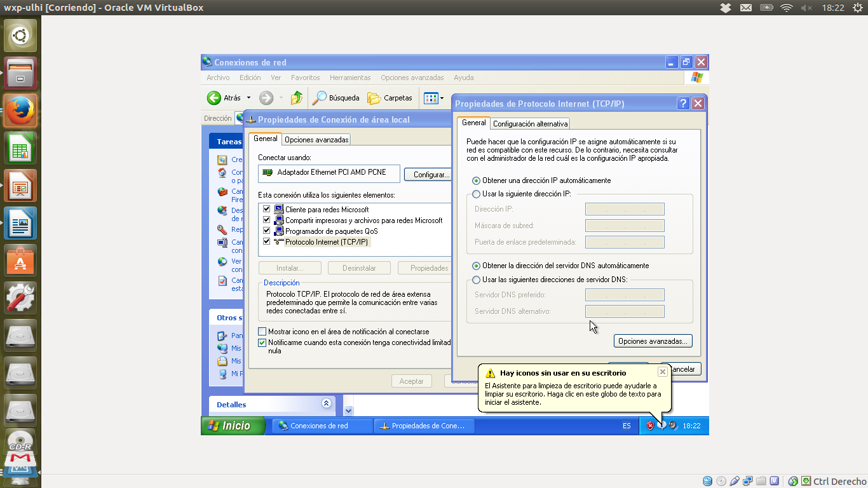The width and height of the screenshot is (868, 488).
Task: Select 'Usar las siguientes direcciones de servidor DNS'
Action: point(477,280)
